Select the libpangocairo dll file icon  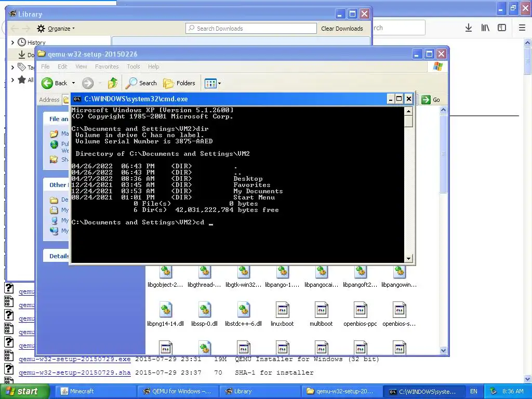coord(321,273)
